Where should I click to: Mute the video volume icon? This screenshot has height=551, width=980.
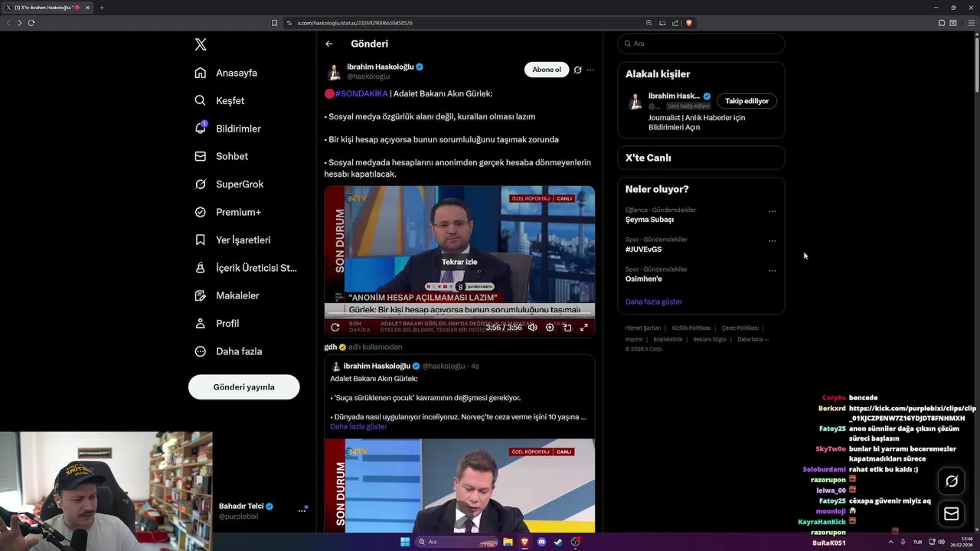(x=533, y=327)
